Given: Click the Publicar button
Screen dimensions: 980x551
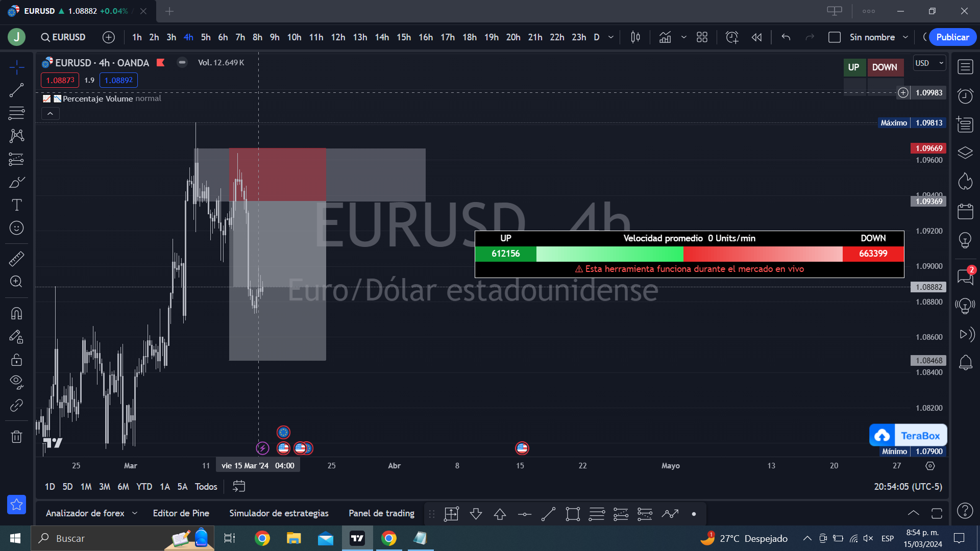Looking at the screenshot, I should [x=952, y=37].
